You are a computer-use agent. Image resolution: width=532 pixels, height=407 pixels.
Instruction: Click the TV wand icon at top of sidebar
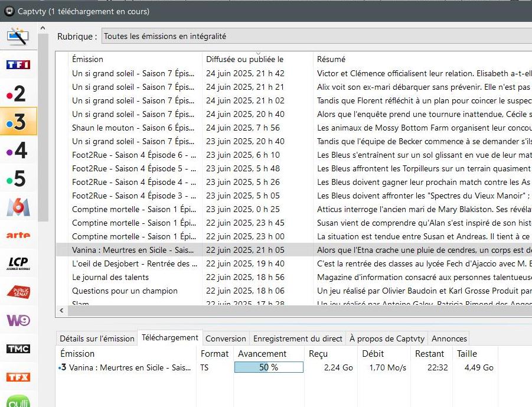tap(18, 37)
